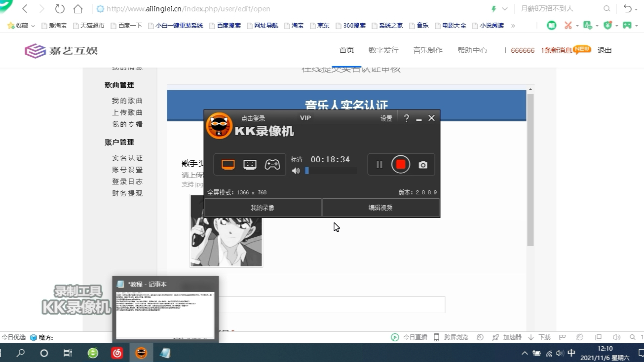Image resolution: width=644 pixels, height=362 pixels.
Task: Click the address bar URL
Action: [x=188, y=9]
